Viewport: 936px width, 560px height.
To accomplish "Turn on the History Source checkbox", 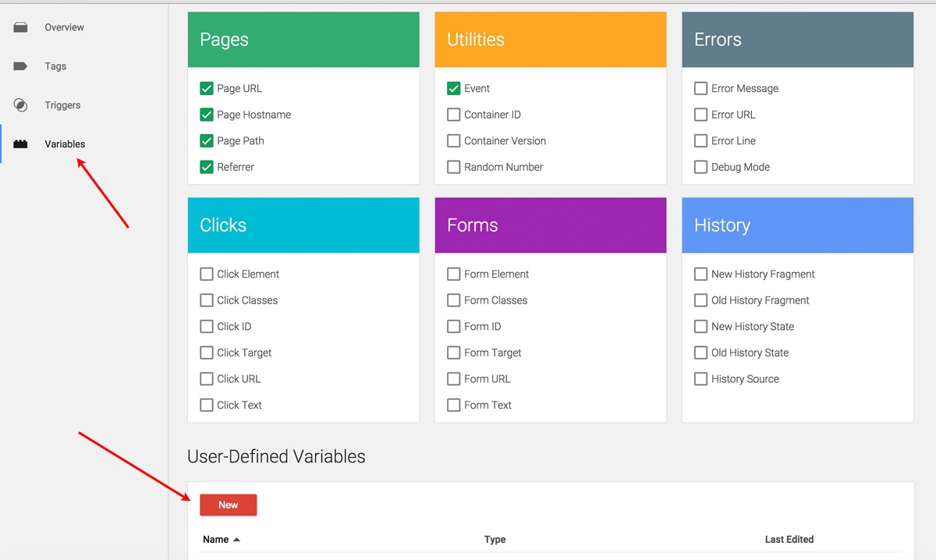I will point(701,379).
